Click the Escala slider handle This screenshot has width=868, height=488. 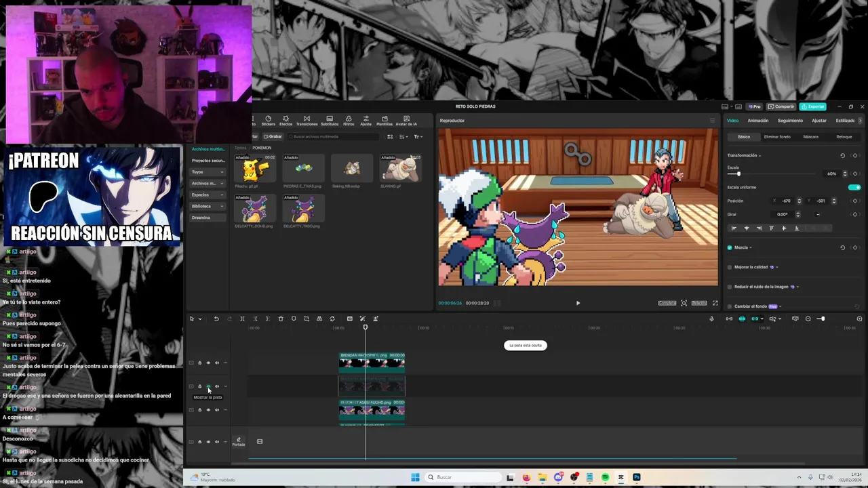click(x=738, y=174)
